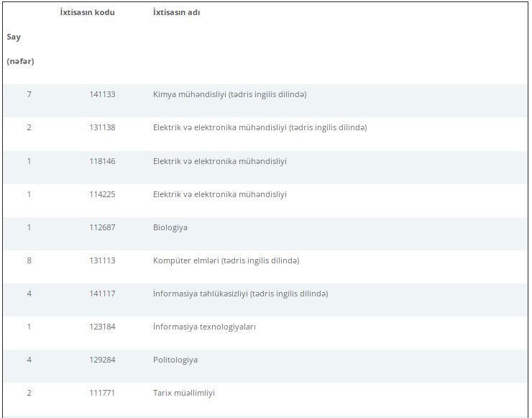Click İnformasiya texnologiyaları specialty name

tap(204, 327)
